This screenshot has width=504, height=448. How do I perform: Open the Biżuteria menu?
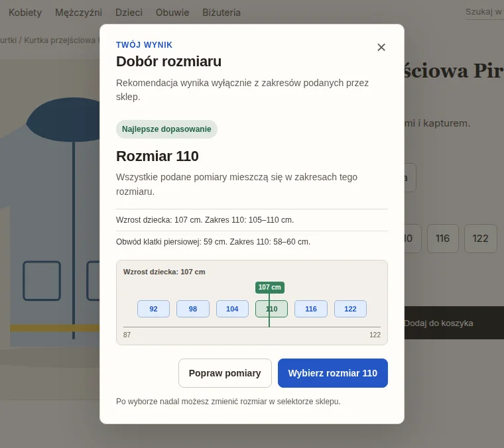tap(221, 13)
